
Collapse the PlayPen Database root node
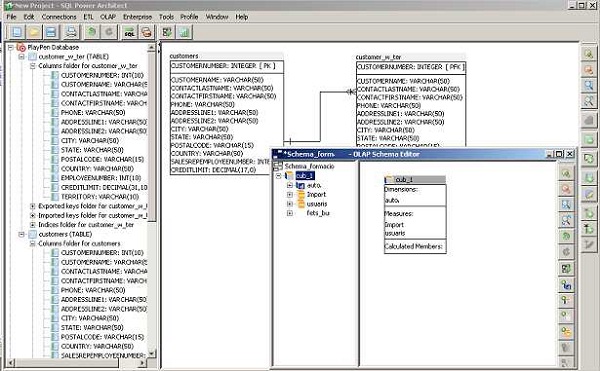[x=11, y=47]
